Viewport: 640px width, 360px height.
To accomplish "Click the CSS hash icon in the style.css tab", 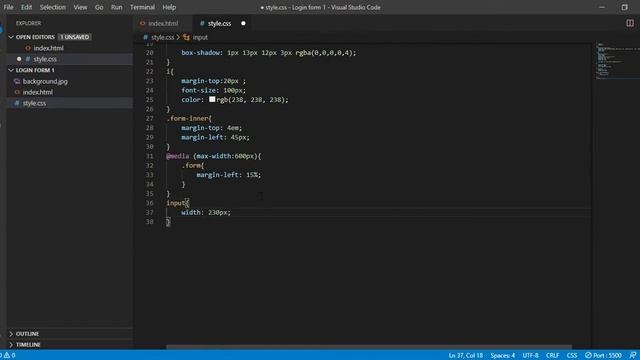I will (202, 23).
